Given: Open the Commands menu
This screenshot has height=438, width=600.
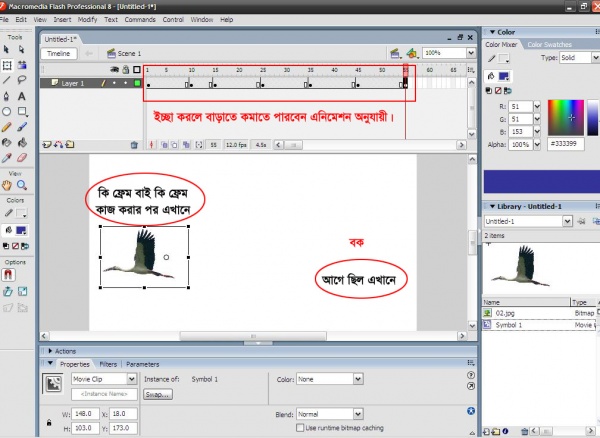Looking at the screenshot, I should click(140, 20).
